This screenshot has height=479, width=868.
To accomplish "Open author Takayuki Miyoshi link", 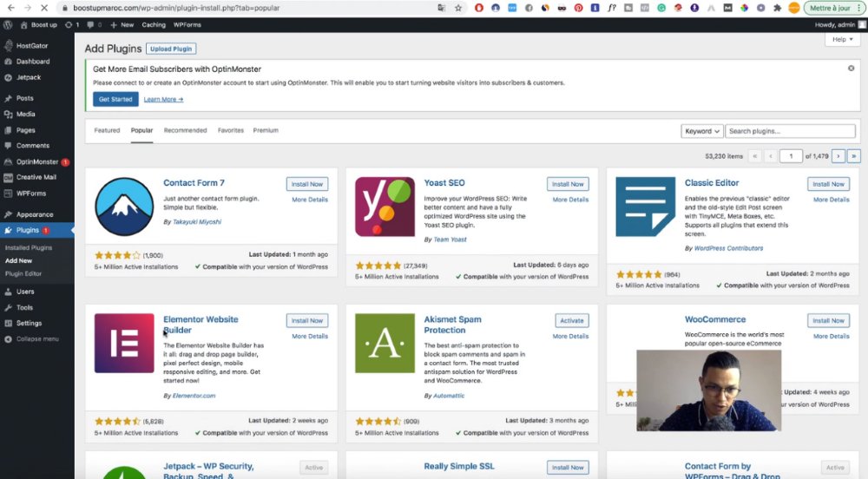I will (x=197, y=222).
